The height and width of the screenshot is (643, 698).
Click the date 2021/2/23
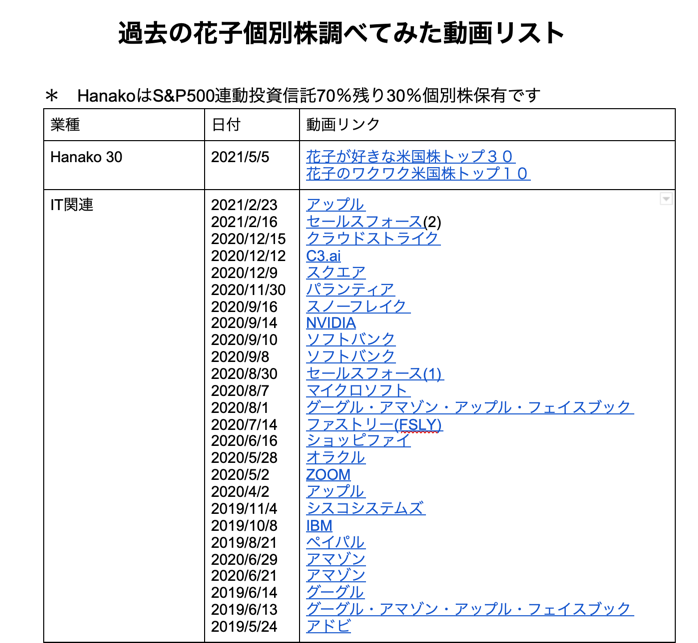(244, 205)
